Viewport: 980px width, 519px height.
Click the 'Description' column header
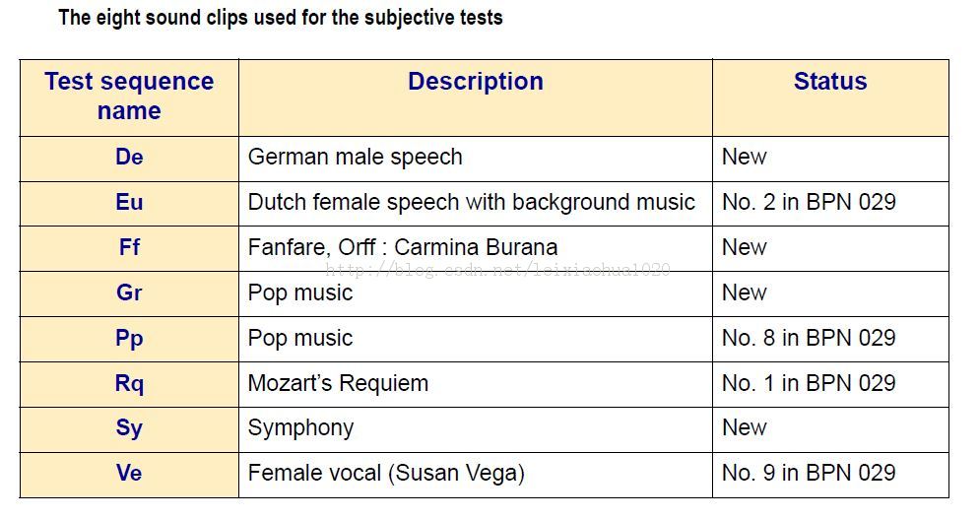pyautogui.click(x=476, y=82)
